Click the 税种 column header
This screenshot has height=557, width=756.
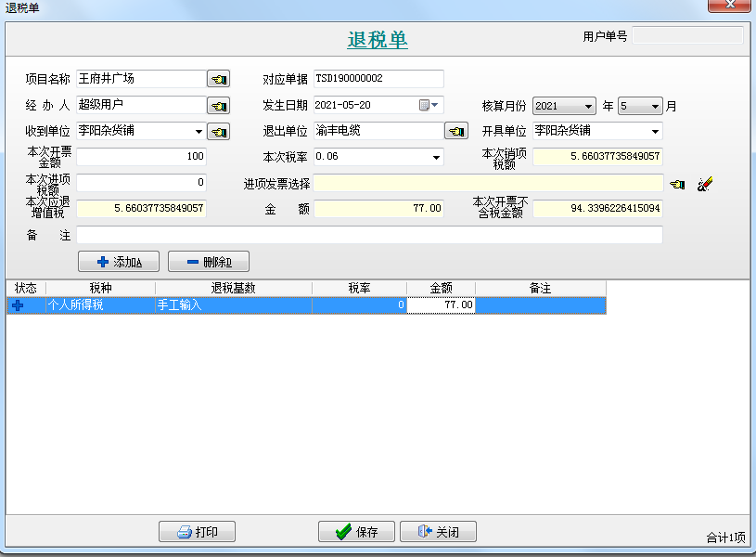(x=100, y=289)
